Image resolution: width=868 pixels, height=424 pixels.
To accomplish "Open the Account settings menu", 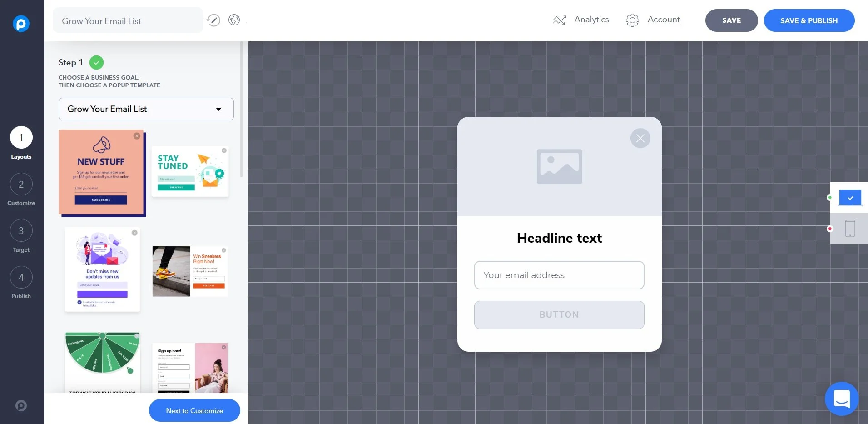I will 653,20.
